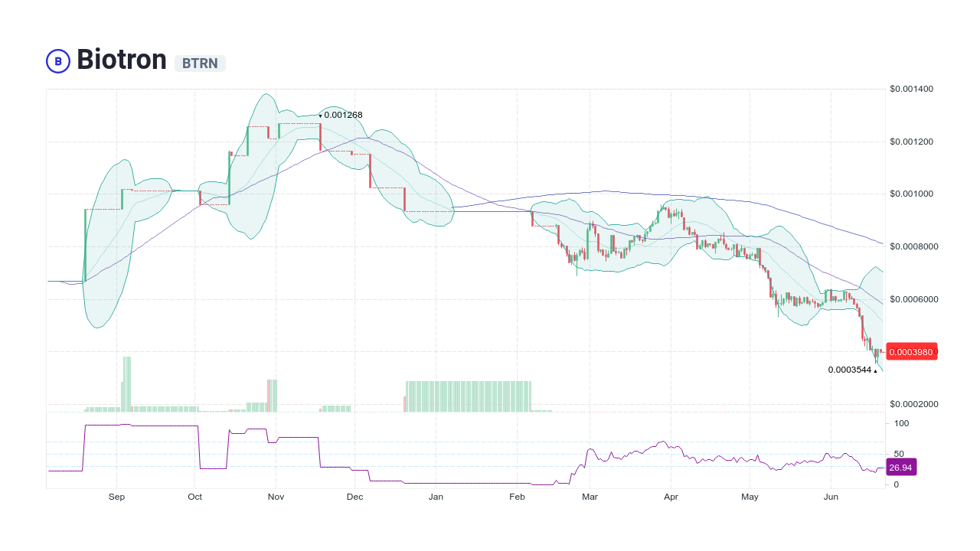Image resolution: width=980 pixels, height=551 pixels.
Task: Click the red 0.0003980 current price tag
Action: click(x=910, y=352)
